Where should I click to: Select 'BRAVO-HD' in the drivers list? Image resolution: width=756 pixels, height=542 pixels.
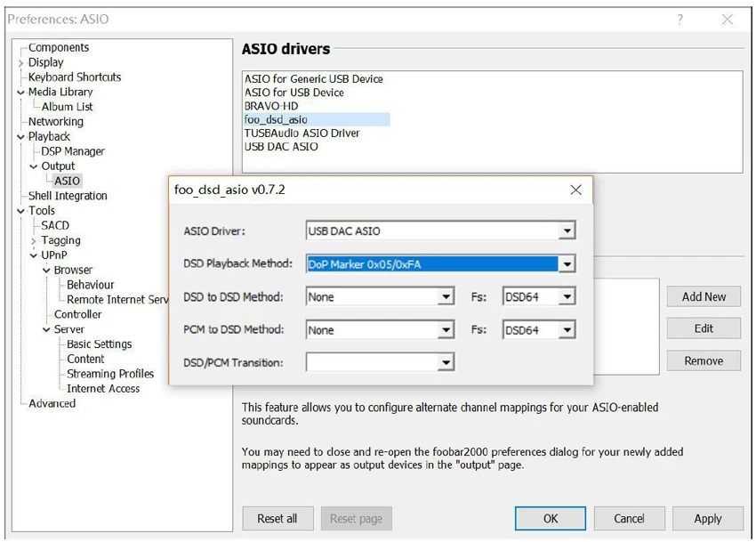point(271,106)
